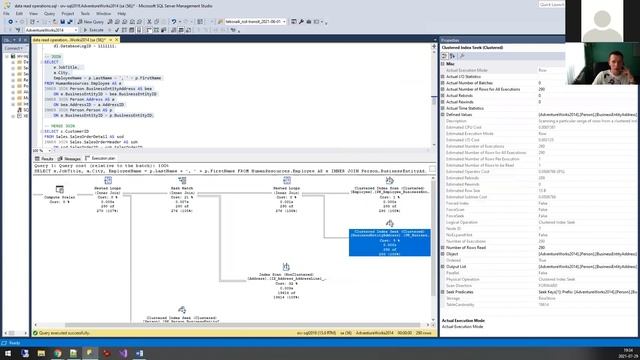This screenshot has height=360, width=640.
Task: Expand Actual Time Statistics property
Action: [x=443, y=108]
